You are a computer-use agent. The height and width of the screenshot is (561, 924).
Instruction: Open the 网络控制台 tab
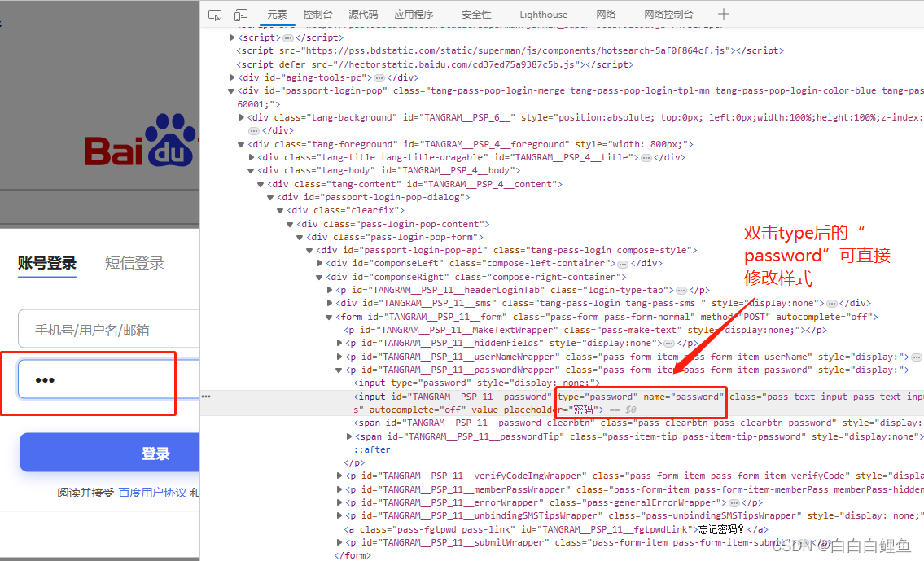668,15
